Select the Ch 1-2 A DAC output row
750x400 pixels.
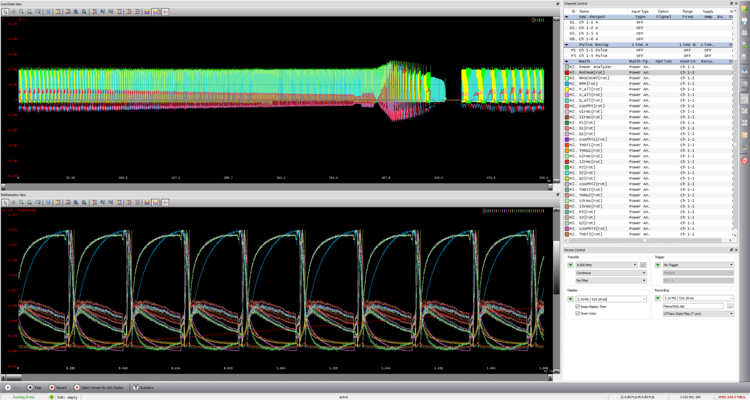[x=648, y=28]
